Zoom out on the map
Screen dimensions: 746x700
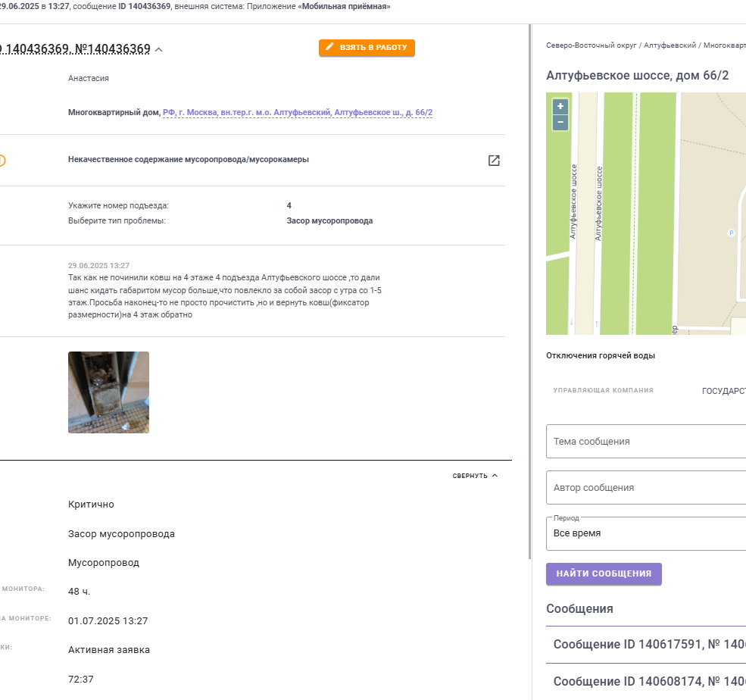coord(560,122)
